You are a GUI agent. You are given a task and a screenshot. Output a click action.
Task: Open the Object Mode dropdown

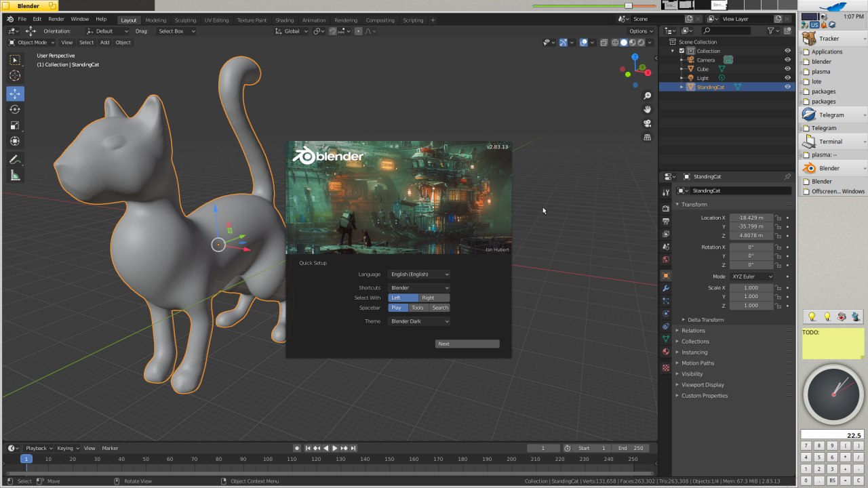tap(32, 42)
